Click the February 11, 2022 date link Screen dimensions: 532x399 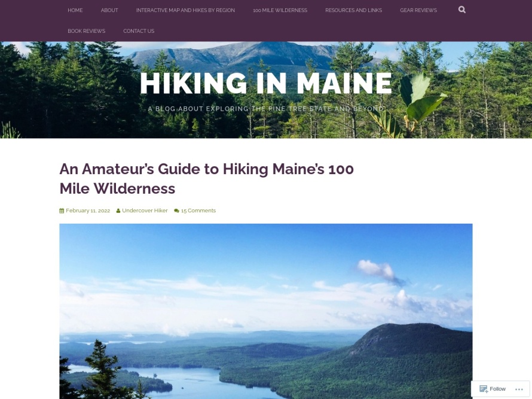point(88,211)
